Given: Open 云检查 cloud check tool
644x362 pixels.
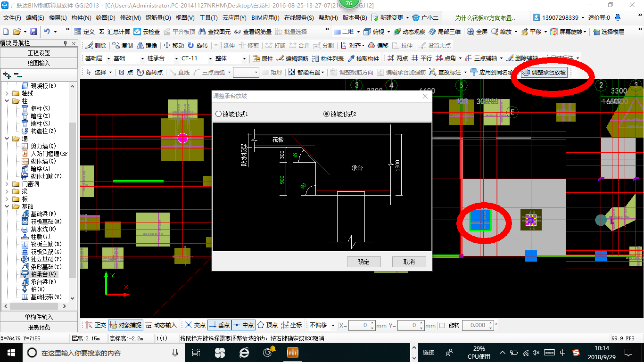Looking at the screenshot, I should coord(147,32).
